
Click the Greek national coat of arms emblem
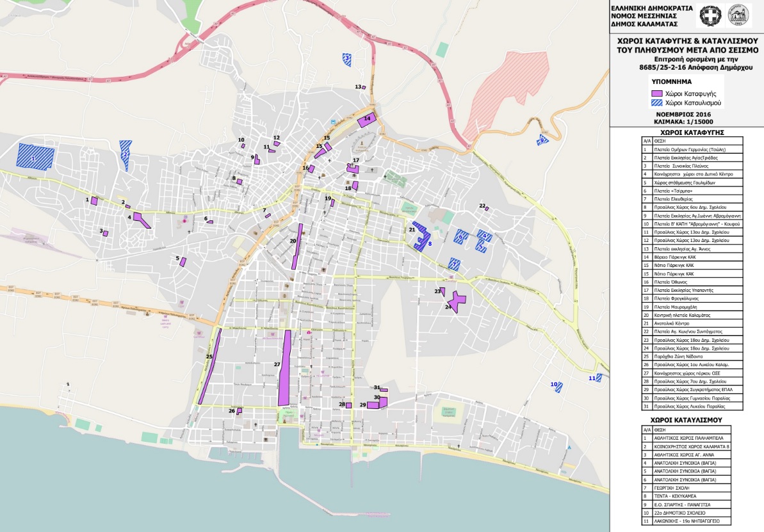pos(710,15)
